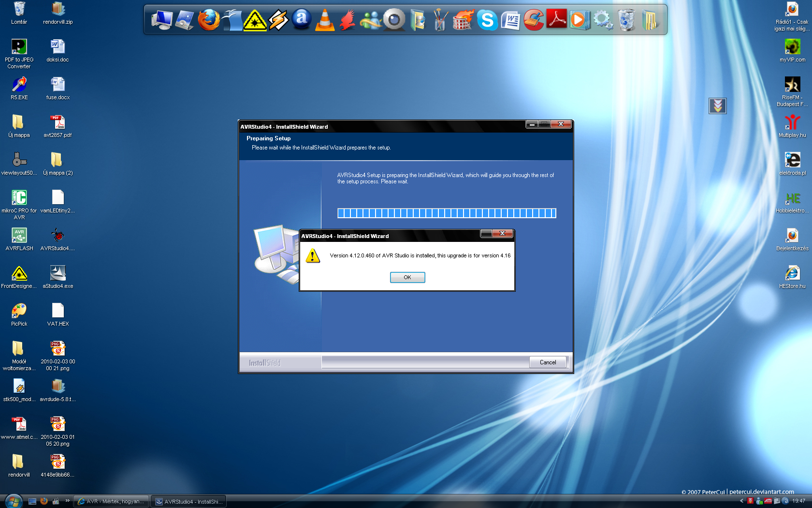The width and height of the screenshot is (812, 508).
Task: Launch Firefox from the quick launch bar
Action: 44,501
